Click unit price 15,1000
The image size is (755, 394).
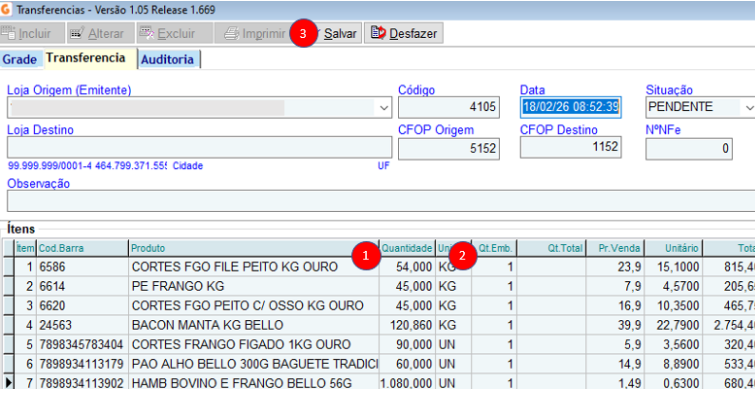[x=674, y=267]
